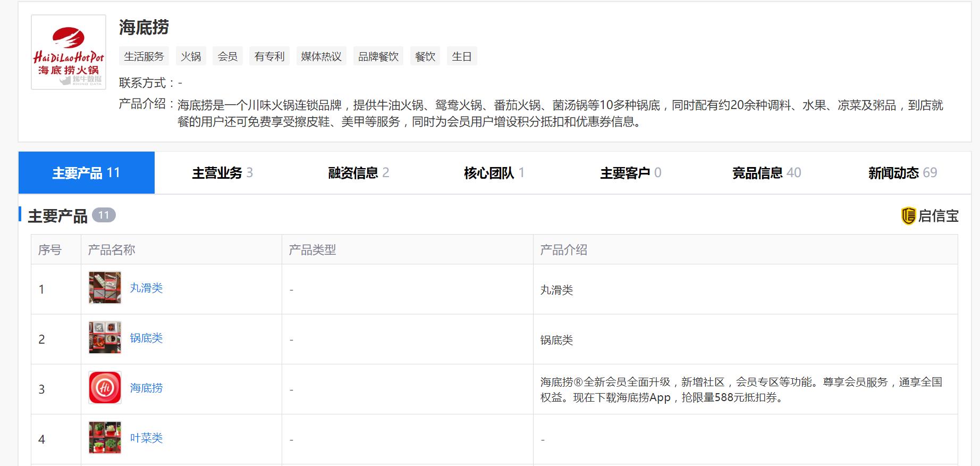
Task: Switch to the 主营业务 tab
Action: pos(222,173)
